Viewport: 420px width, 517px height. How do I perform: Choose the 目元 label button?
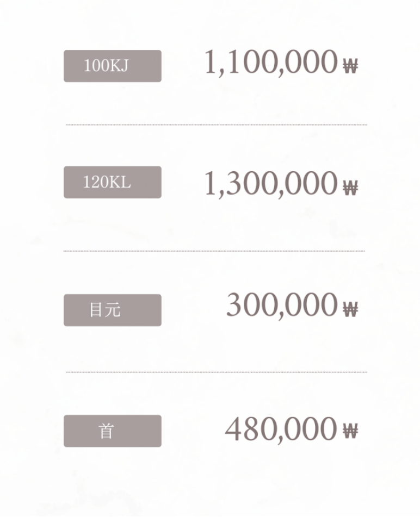coord(113,310)
